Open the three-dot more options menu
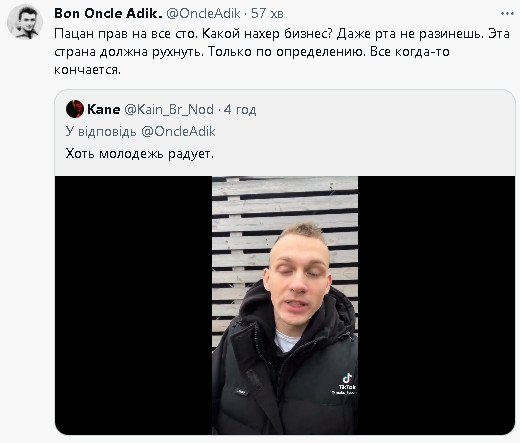Screen dimensions: 520x443 click(x=507, y=14)
